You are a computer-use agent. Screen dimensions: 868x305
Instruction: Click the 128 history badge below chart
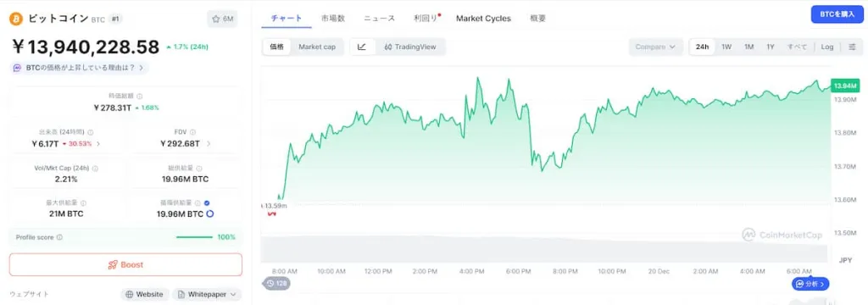[x=277, y=283]
